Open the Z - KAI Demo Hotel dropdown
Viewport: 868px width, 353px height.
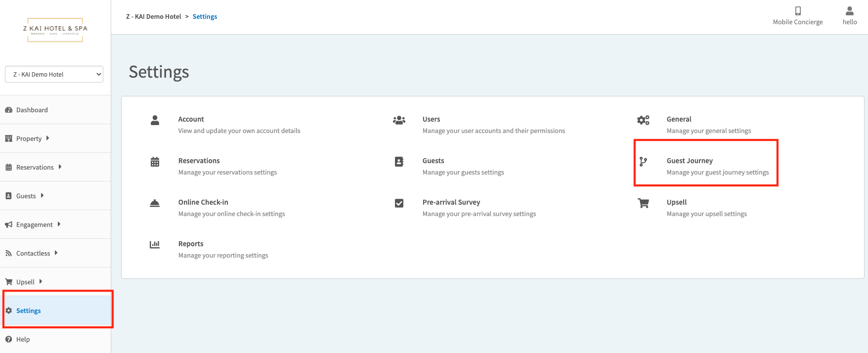tap(54, 74)
